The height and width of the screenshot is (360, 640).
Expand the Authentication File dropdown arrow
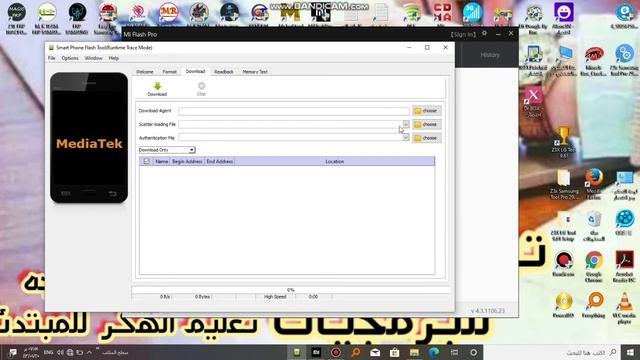406,138
